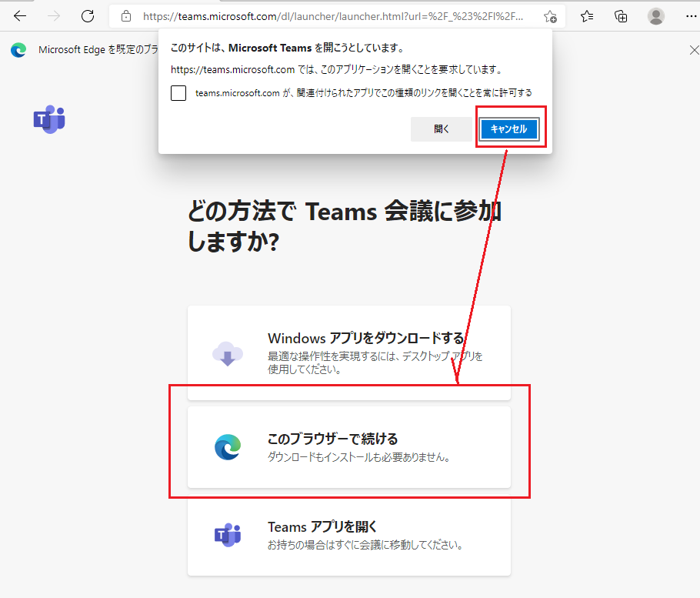Open the Favorites list icon
This screenshot has width=700, height=598.
click(587, 16)
